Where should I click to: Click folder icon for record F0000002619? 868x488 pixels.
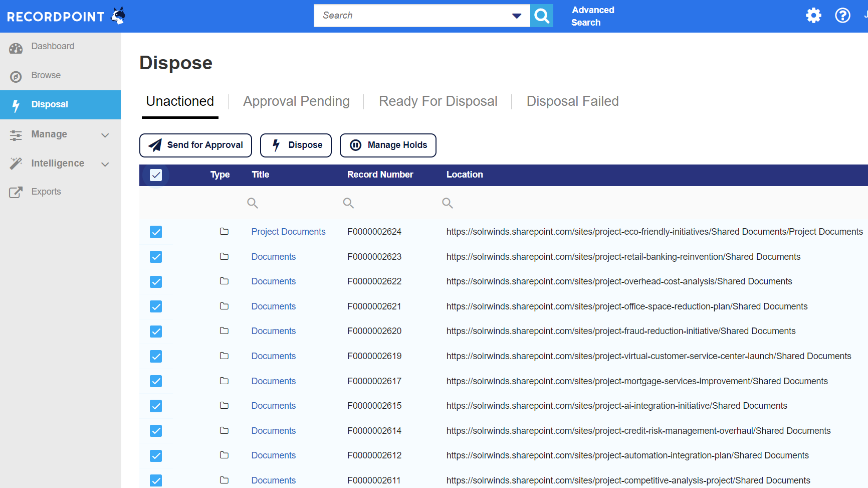point(224,356)
